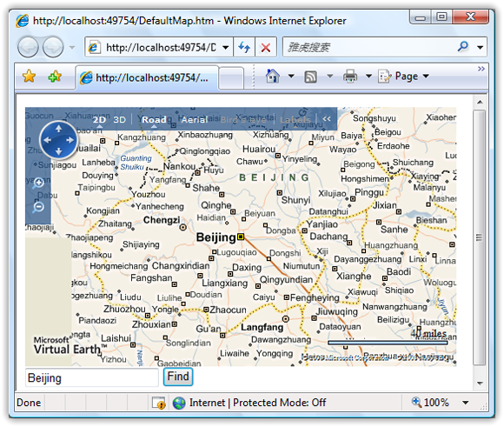Click the Chengzi town marker
The image size is (504, 427).
(182, 228)
